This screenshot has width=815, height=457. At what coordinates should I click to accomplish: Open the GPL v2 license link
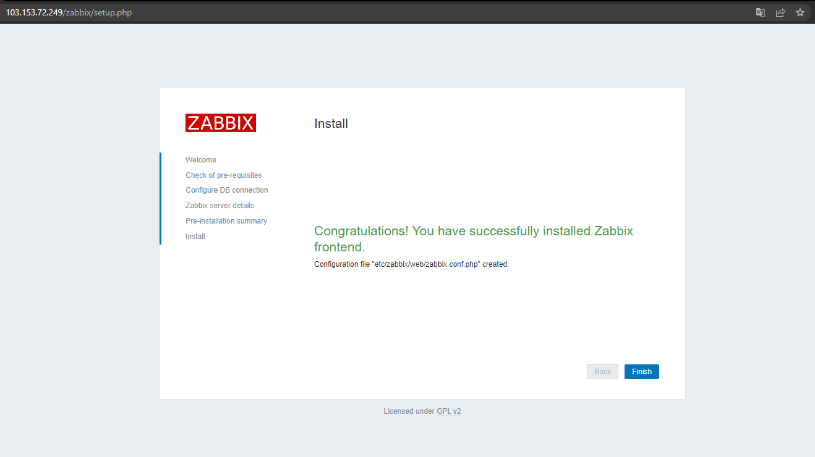coord(449,411)
